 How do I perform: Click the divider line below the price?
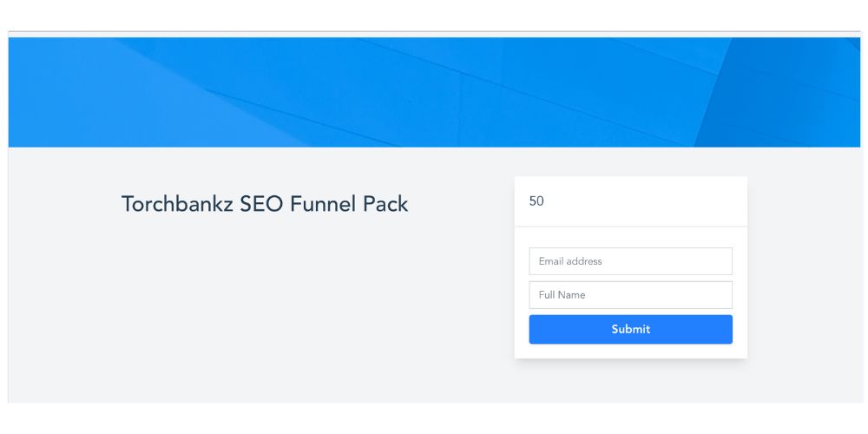click(630, 227)
